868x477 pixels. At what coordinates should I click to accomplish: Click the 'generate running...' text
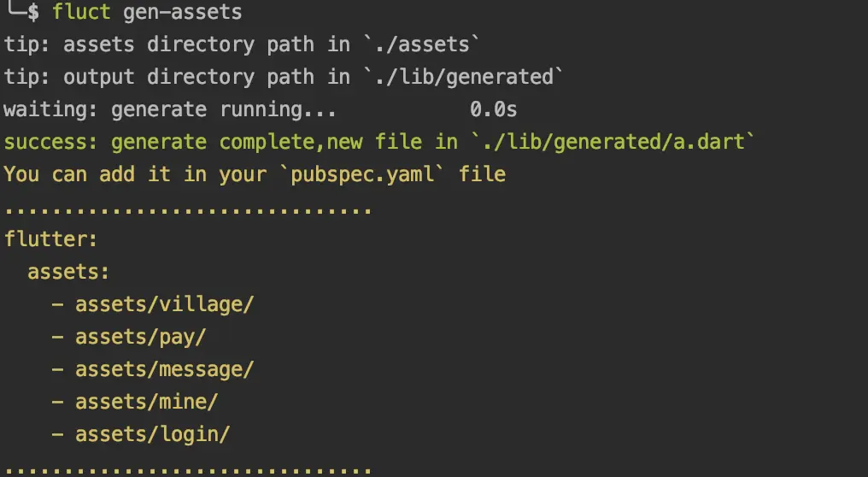pyautogui.click(x=224, y=109)
